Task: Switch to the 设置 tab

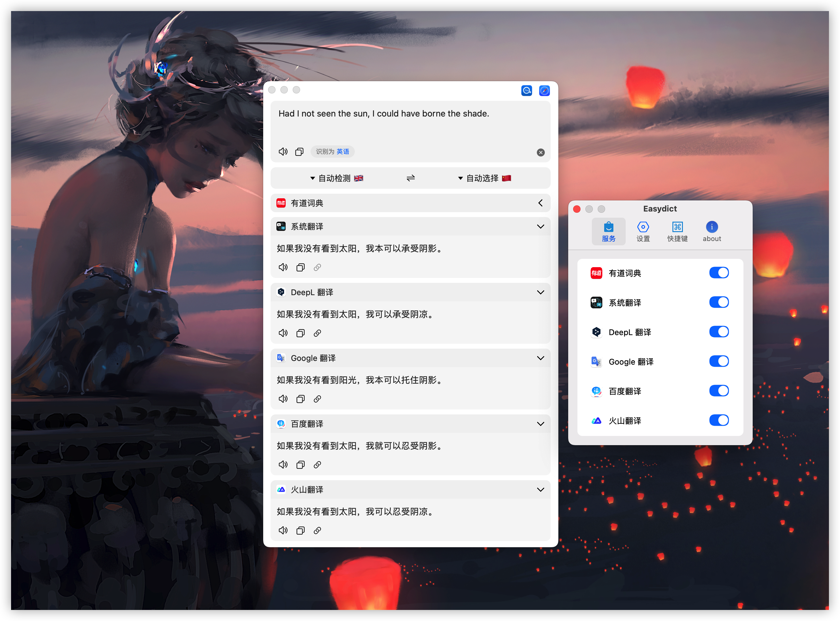Action: pos(643,231)
